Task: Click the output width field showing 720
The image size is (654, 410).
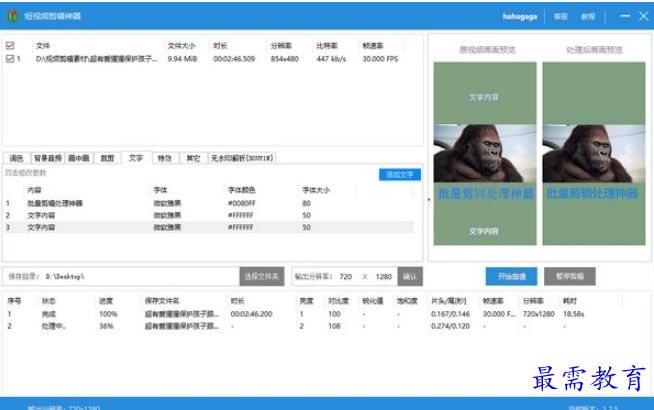Action: pos(345,275)
